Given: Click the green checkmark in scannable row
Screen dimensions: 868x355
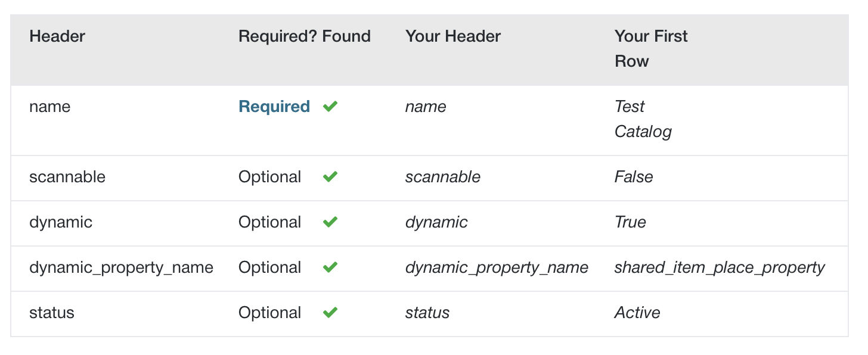Looking at the screenshot, I should coord(330,177).
